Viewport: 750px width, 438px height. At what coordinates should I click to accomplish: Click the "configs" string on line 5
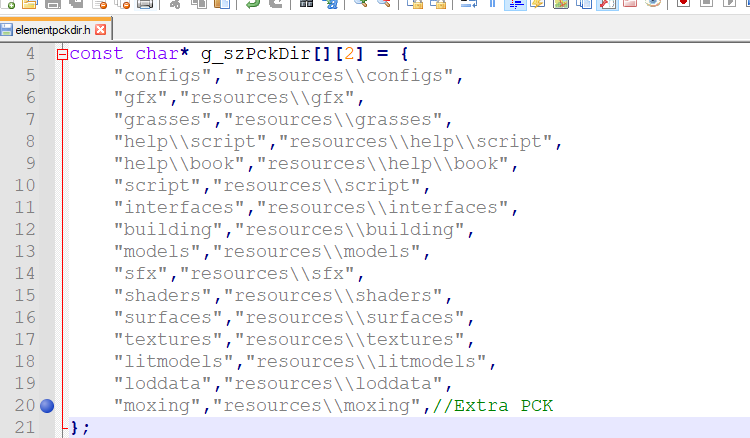163,76
